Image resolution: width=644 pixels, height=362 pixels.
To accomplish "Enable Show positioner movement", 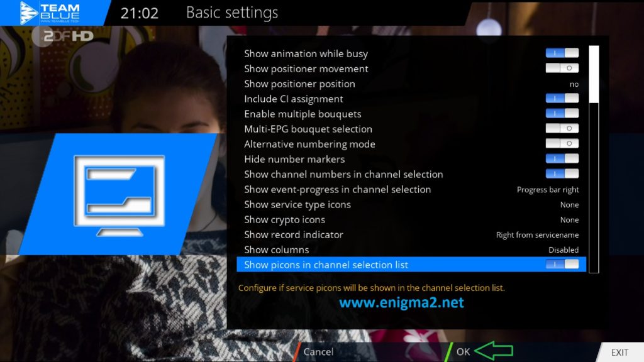I will tap(563, 68).
